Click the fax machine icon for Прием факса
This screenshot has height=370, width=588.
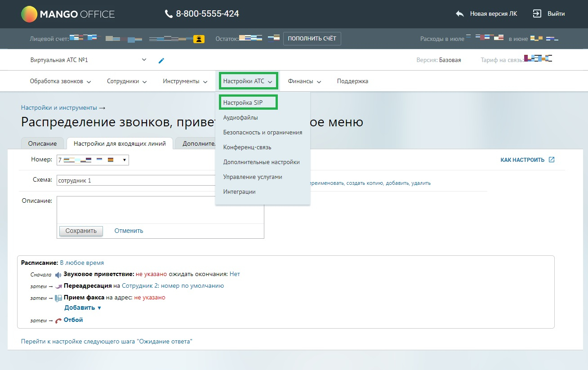[58, 298]
